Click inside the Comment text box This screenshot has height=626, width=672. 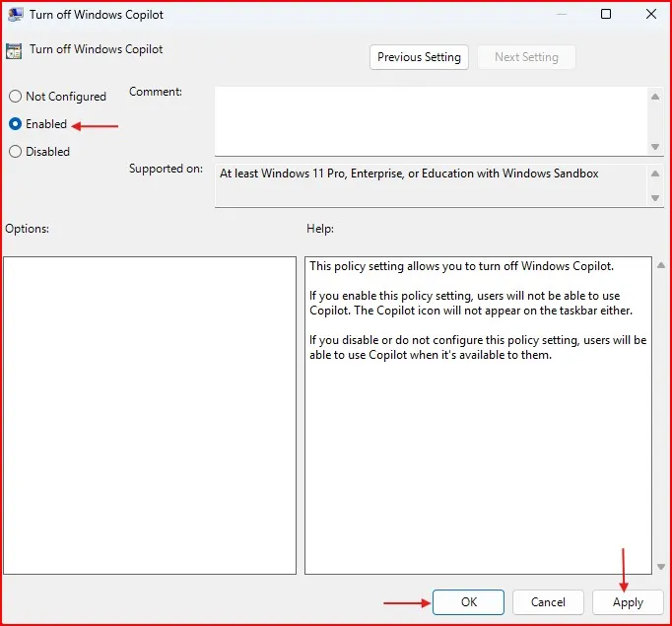point(431,121)
